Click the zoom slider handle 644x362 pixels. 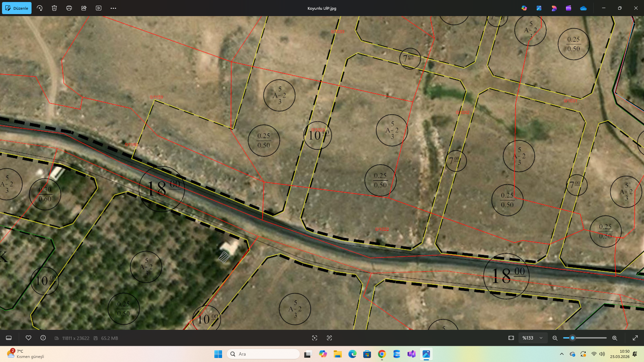[x=573, y=338]
